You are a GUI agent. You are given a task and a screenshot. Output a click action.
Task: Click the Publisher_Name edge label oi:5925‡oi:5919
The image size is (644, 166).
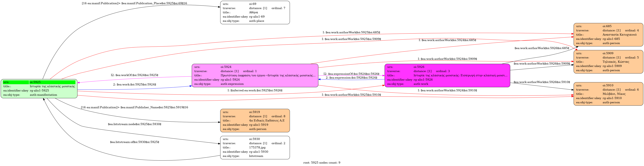click(x=134, y=108)
